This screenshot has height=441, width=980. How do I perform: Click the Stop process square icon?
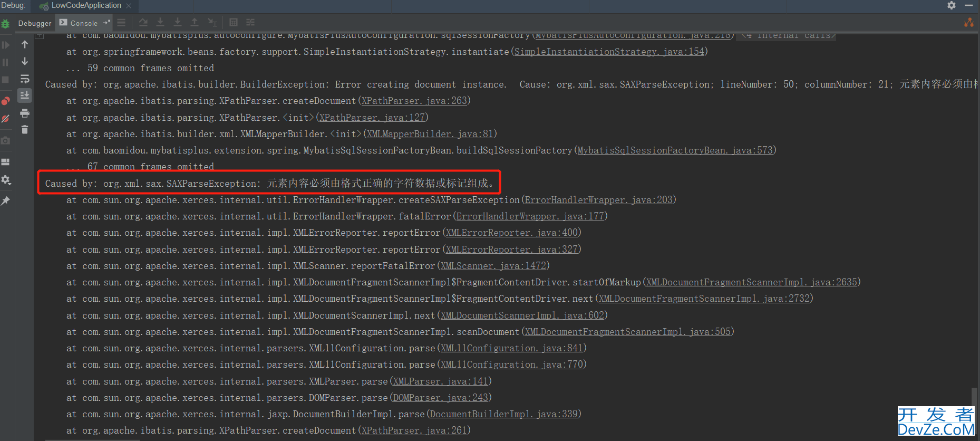pyautogui.click(x=6, y=79)
